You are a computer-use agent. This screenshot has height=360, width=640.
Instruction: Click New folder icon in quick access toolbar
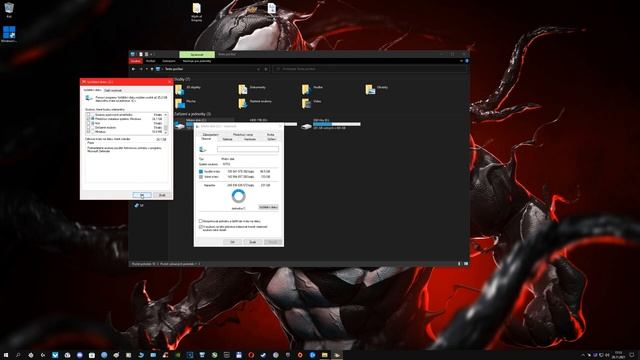(146, 54)
